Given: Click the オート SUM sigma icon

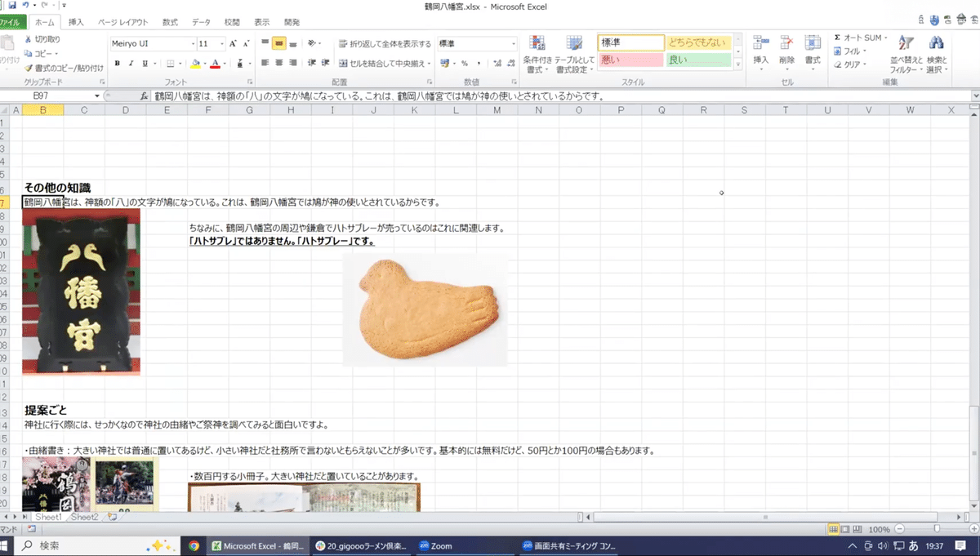Looking at the screenshot, I should [x=838, y=38].
